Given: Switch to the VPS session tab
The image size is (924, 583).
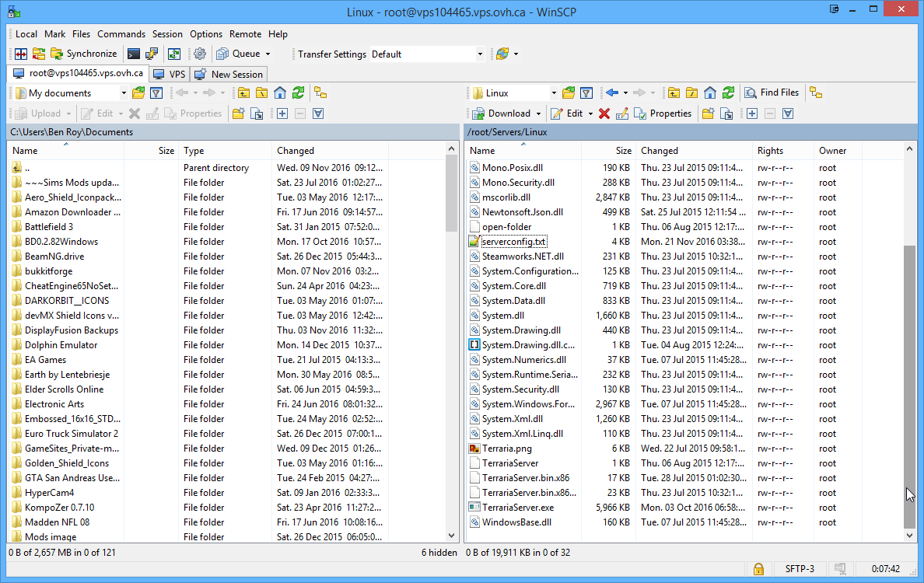Looking at the screenshot, I should click(170, 75).
